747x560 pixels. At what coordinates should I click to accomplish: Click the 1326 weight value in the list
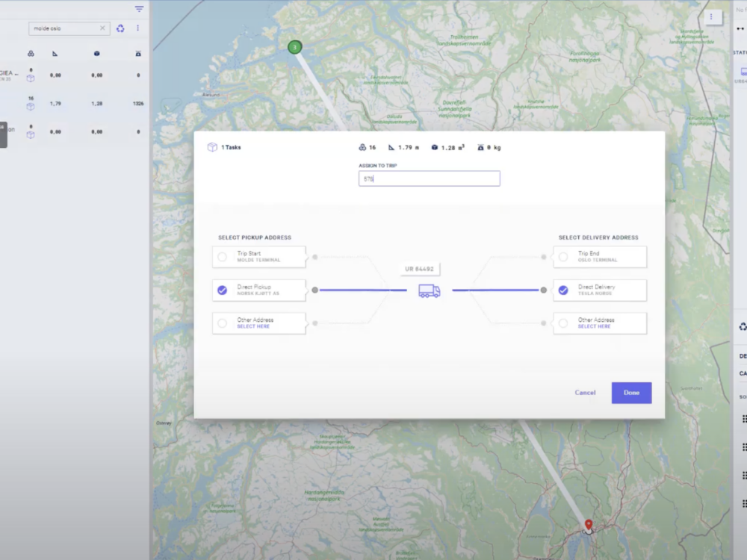click(138, 103)
